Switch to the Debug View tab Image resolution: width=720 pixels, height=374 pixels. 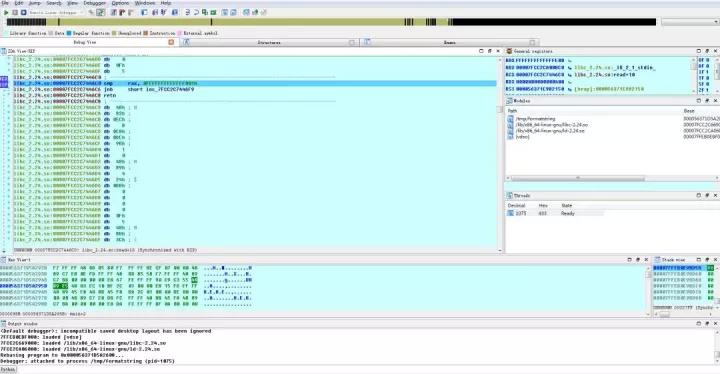(x=85, y=42)
